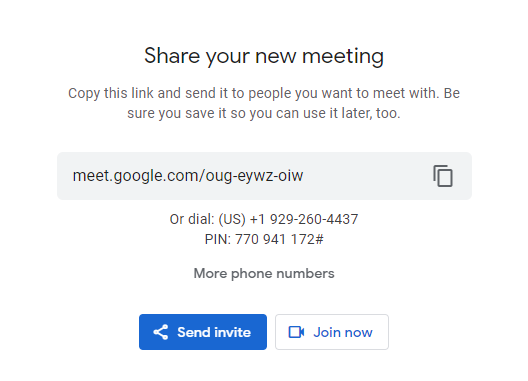Click the sure you save it sentence

coord(264,113)
